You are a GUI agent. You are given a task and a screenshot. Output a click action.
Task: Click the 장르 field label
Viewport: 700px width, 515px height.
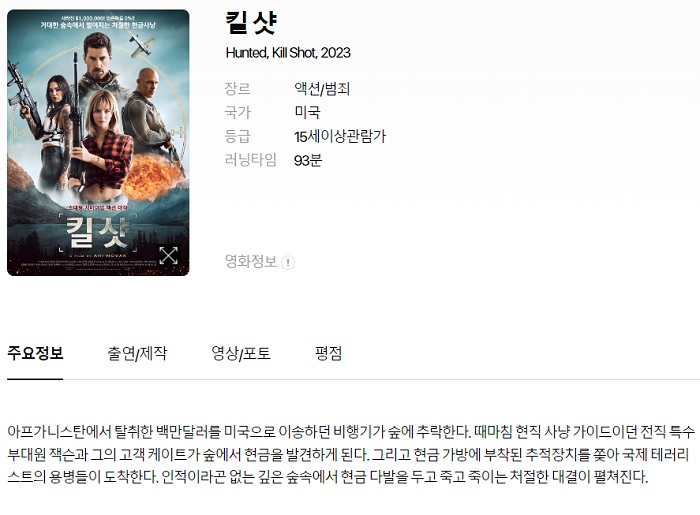point(238,89)
